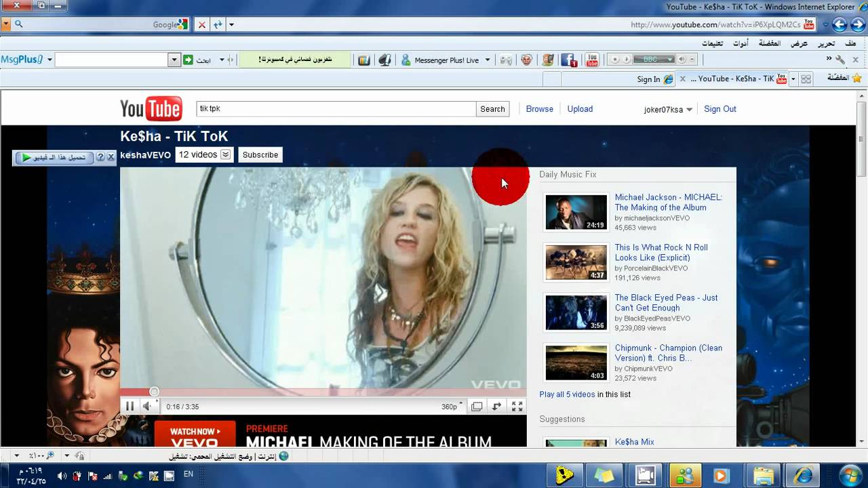Open the Arabic File menu (ملف)
This screenshot has height=488, width=868.
tap(851, 43)
